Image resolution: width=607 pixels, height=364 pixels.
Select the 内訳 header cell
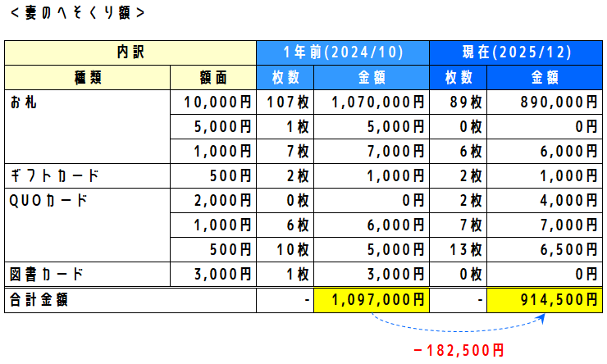pyautogui.click(x=130, y=53)
